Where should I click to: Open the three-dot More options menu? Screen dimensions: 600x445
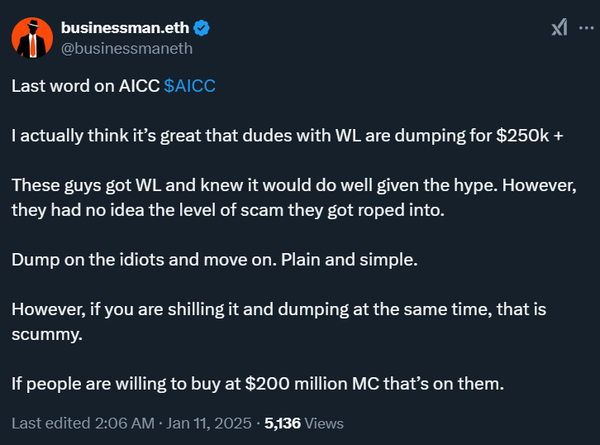click(x=587, y=29)
